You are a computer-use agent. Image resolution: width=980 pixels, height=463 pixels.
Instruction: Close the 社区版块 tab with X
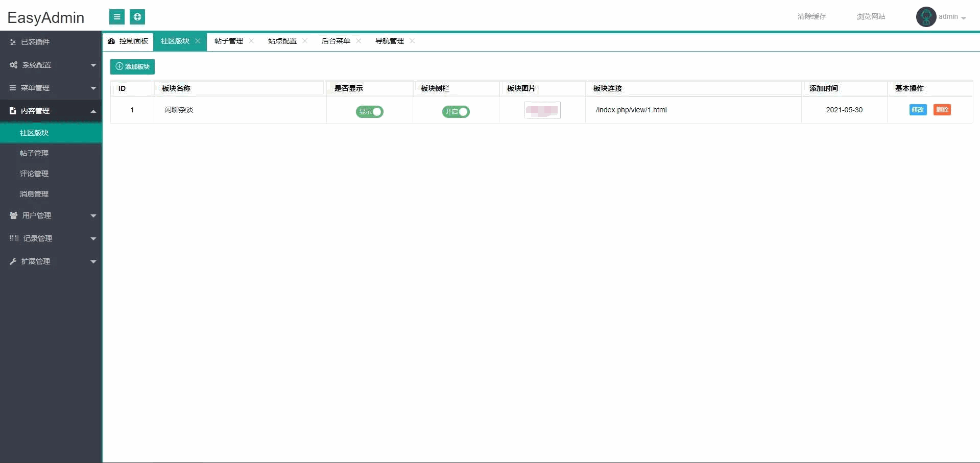(x=198, y=41)
